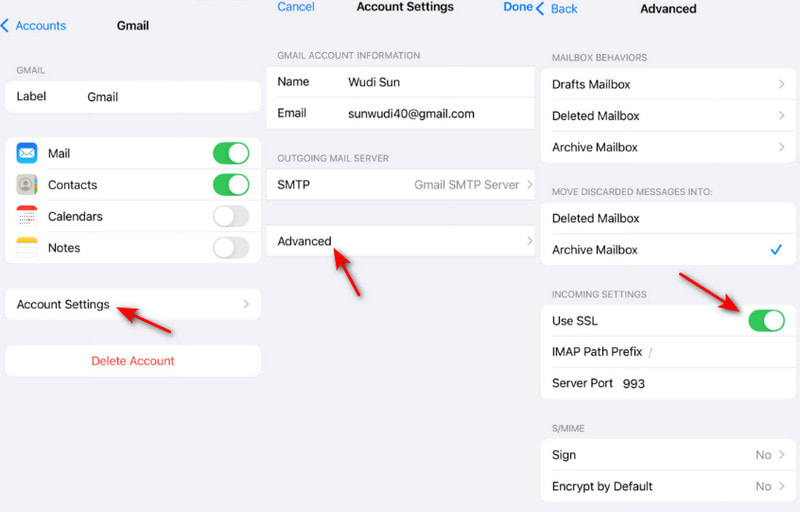Click the Encrypt by Default label
The width and height of the screenshot is (800, 512).
[x=602, y=487]
